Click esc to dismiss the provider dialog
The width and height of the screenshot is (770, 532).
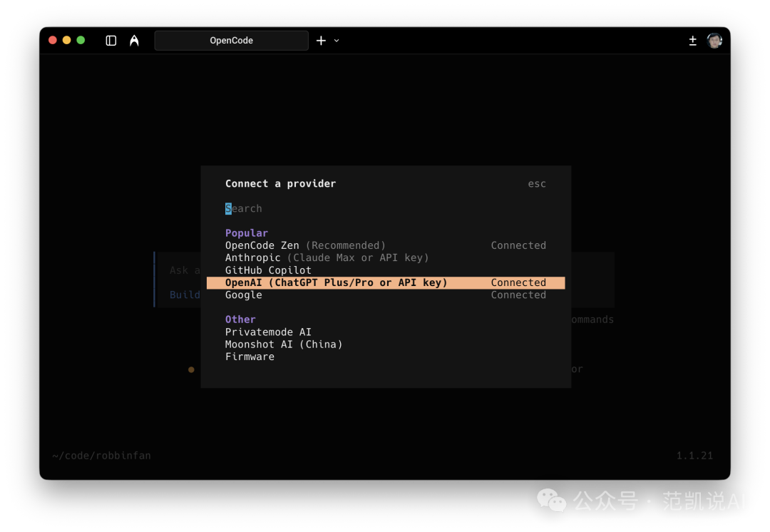[537, 183]
